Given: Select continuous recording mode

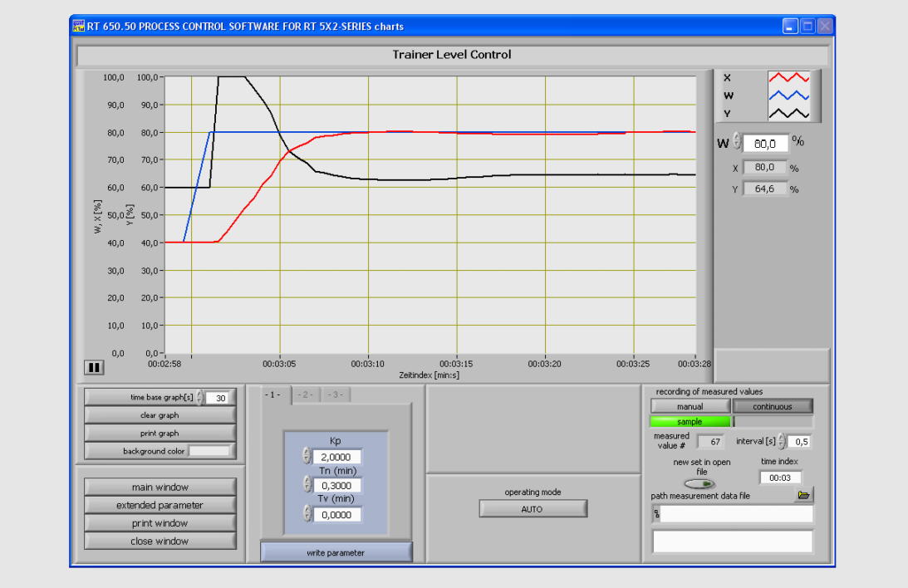Looking at the screenshot, I should point(772,406).
